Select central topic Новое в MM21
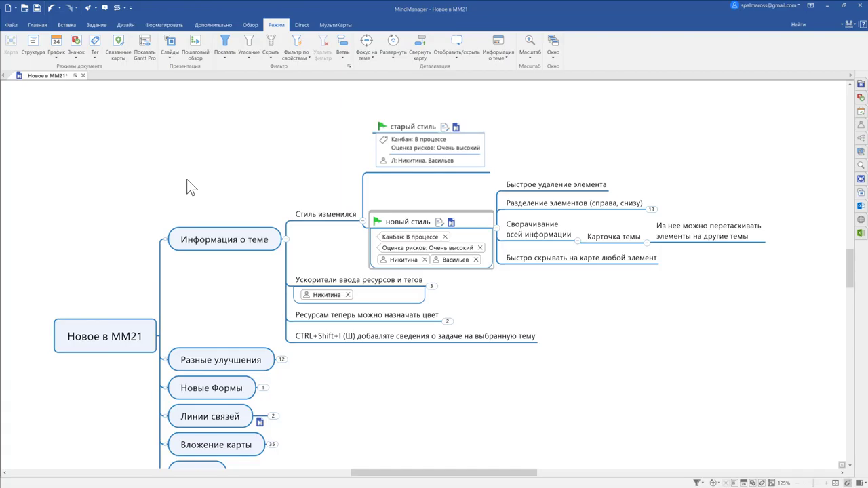868x488 pixels. pos(105,336)
